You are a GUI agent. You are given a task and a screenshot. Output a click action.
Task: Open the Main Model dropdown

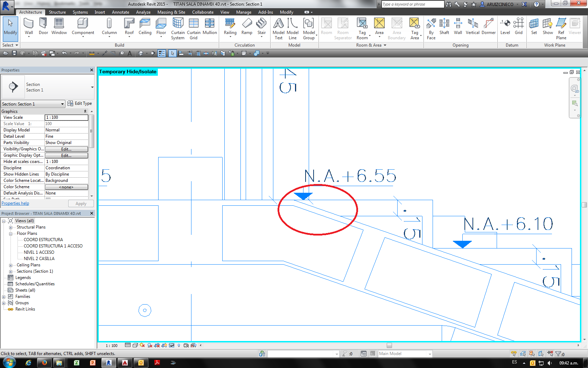pyautogui.click(x=429, y=353)
